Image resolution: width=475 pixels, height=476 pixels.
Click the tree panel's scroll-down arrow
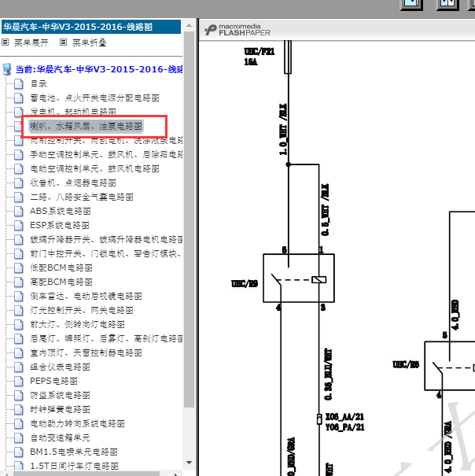click(x=189, y=463)
